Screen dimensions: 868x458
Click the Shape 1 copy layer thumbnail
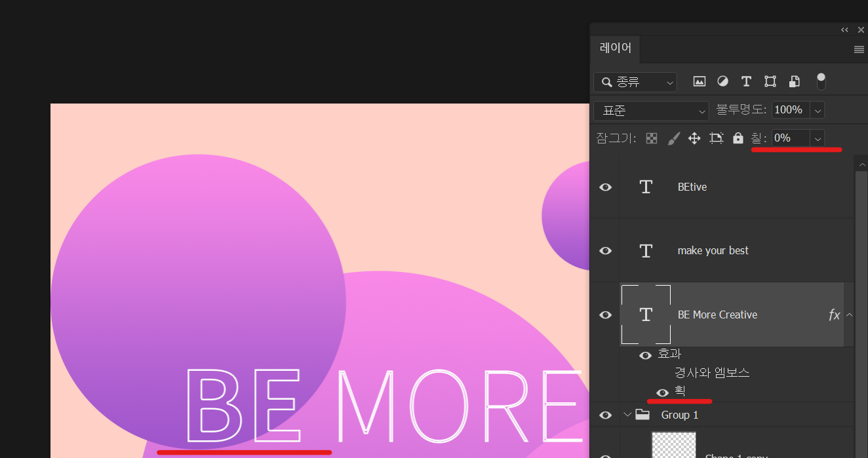673,445
